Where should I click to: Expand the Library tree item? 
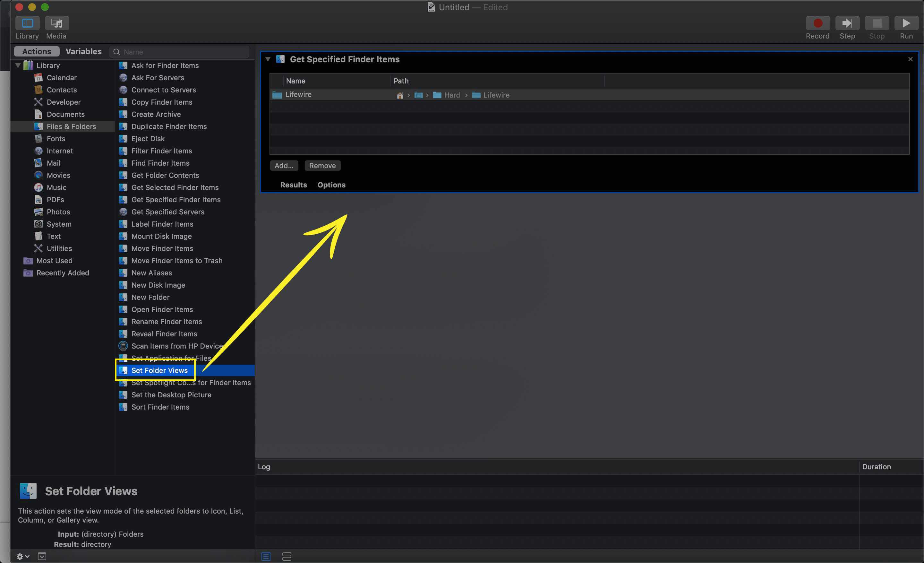pos(18,65)
